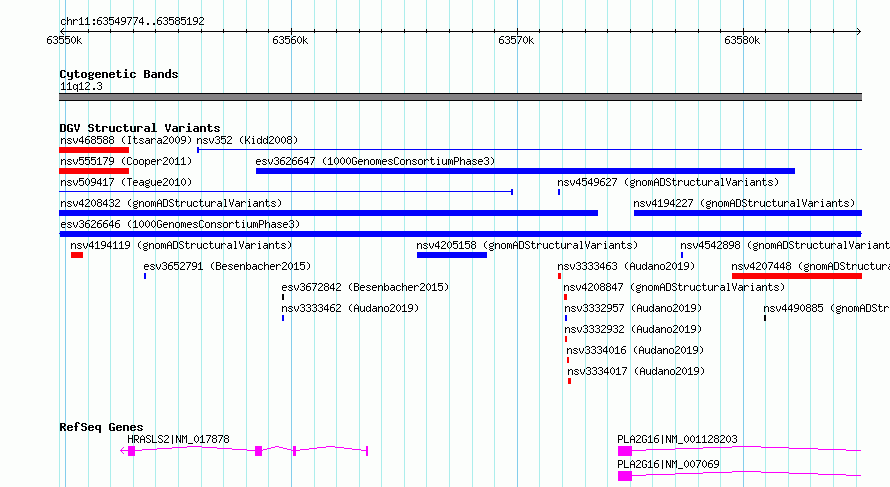890x487 pixels.
Task: Select the blue nsv4205158 variant bar
Action: [452, 255]
